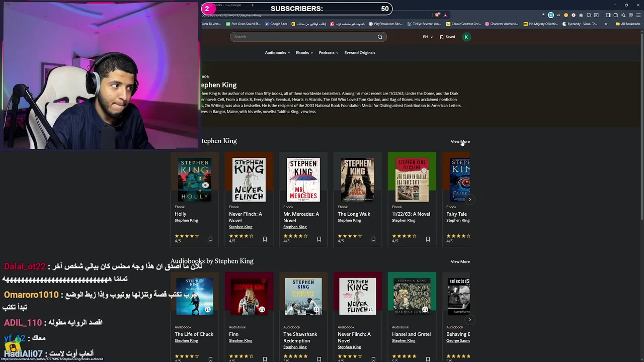The image size is (644, 362).
Task: Save Finn audiobook with bookmark icon
Action: tap(265, 359)
